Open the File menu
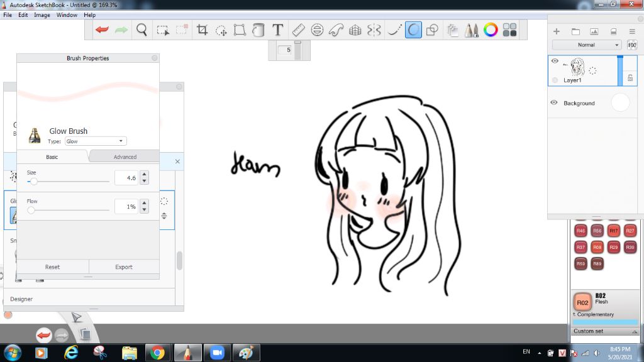Viewport: 644px width, 362px height. pos(8,15)
